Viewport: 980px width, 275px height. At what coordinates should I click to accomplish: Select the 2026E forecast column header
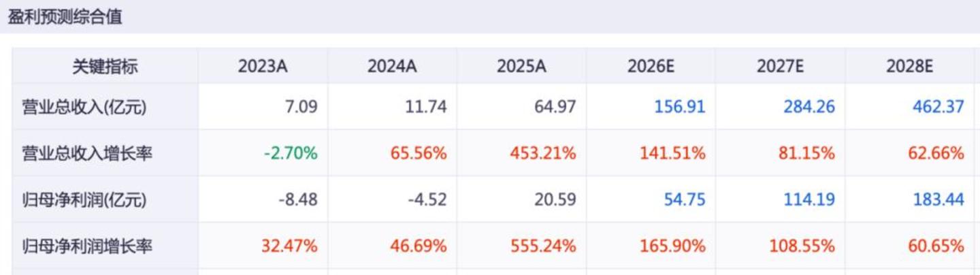[651, 67]
